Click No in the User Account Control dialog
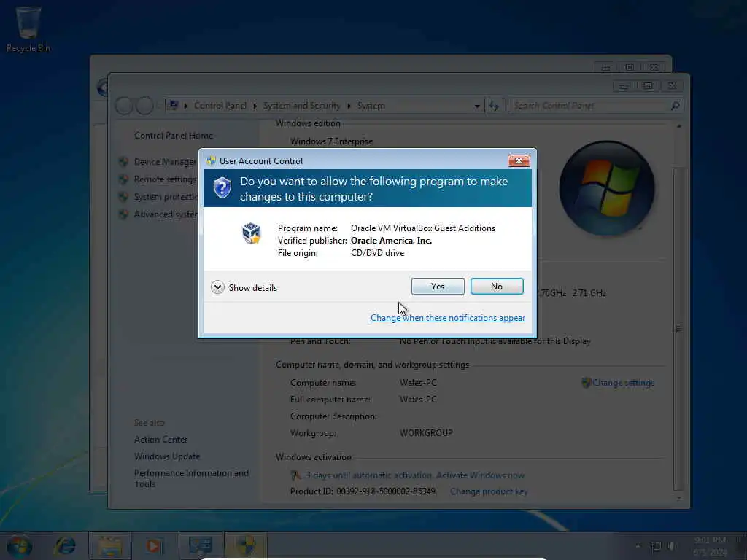 (x=497, y=286)
